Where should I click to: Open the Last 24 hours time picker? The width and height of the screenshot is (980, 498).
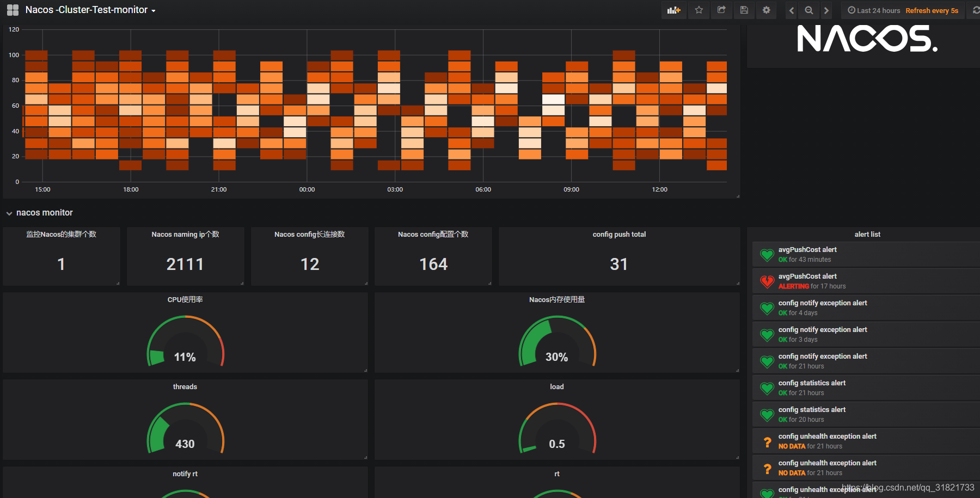pos(903,10)
